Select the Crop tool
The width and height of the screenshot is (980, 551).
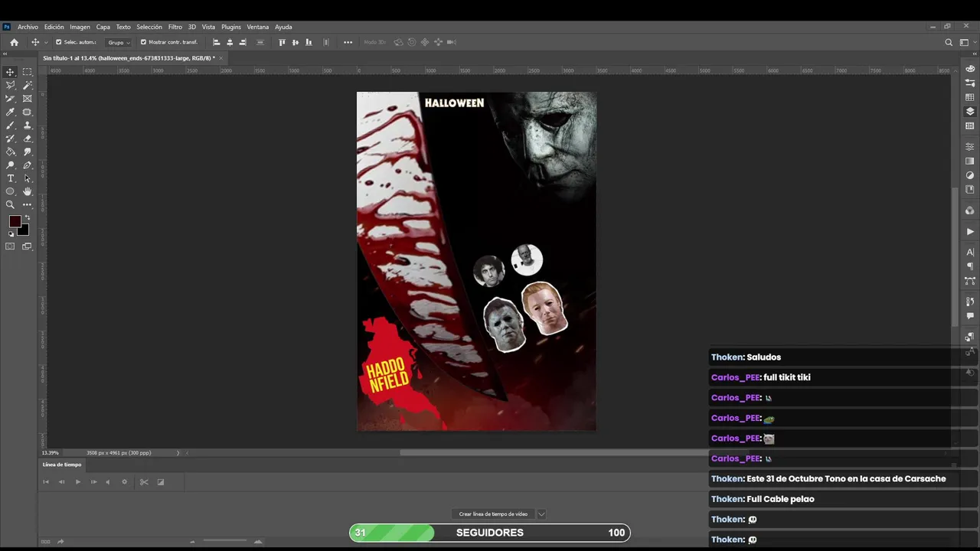[x=11, y=99]
